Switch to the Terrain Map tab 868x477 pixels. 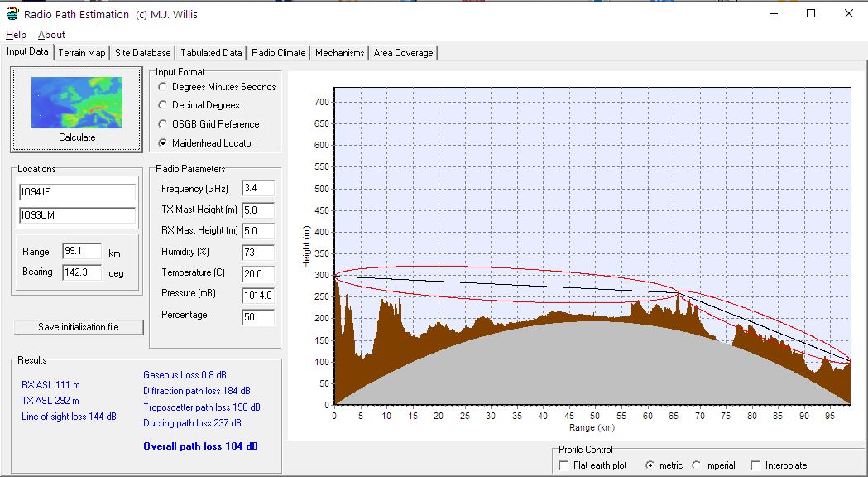[82, 53]
